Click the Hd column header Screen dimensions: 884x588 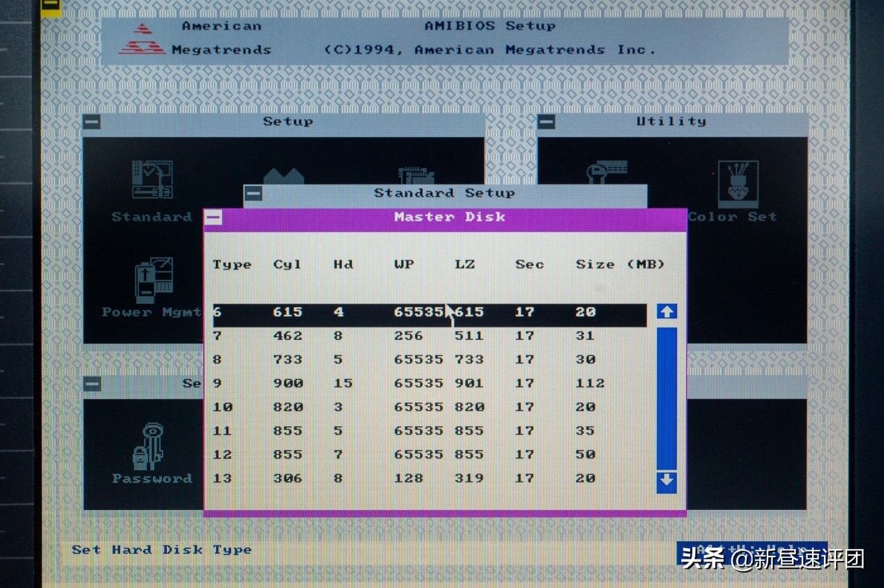(x=343, y=265)
